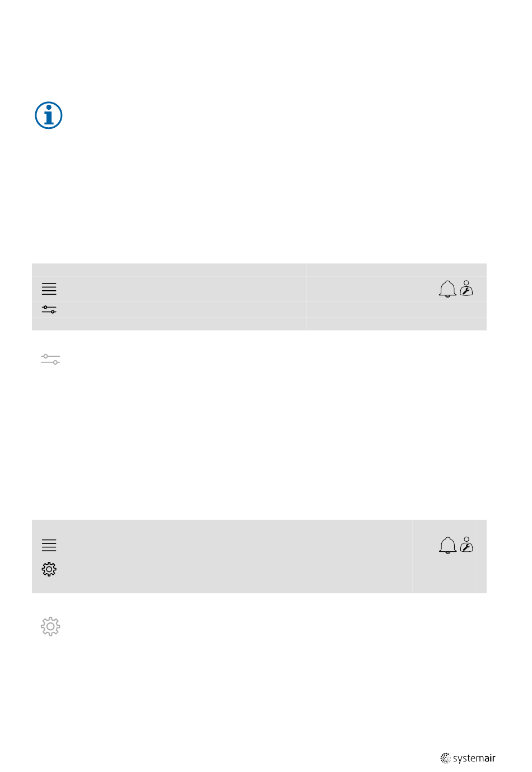Click the standalone light-gray gear icon

tap(50, 626)
